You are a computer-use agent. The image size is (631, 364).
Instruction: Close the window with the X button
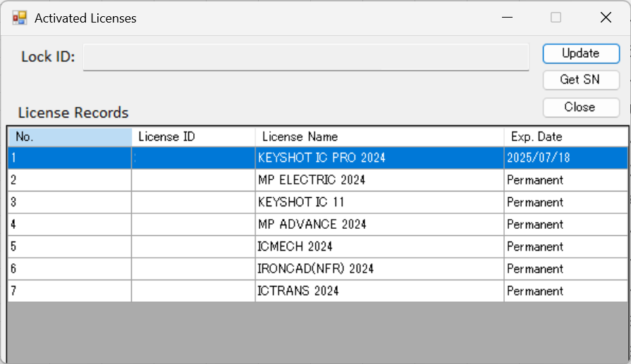(605, 18)
